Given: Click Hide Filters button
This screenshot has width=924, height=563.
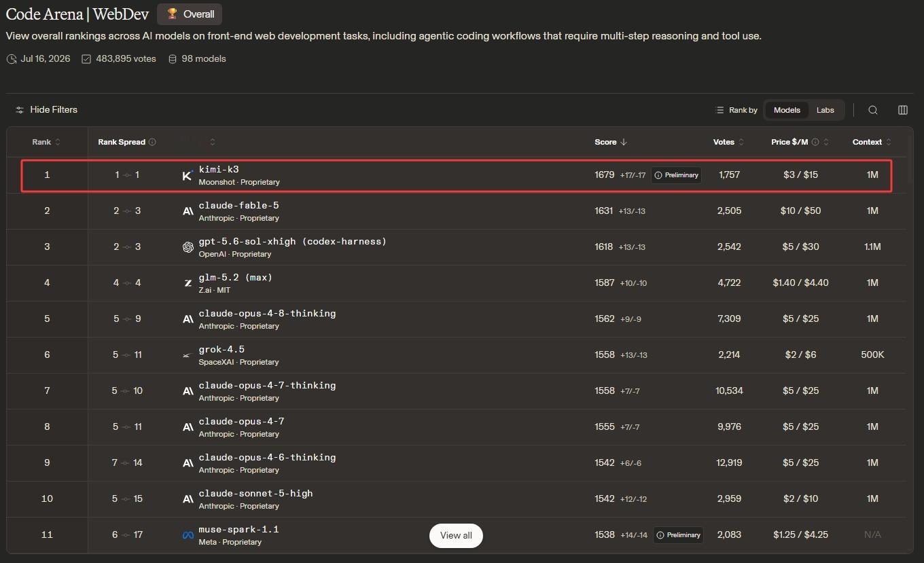Looking at the screenshot, I should (46, 109).
